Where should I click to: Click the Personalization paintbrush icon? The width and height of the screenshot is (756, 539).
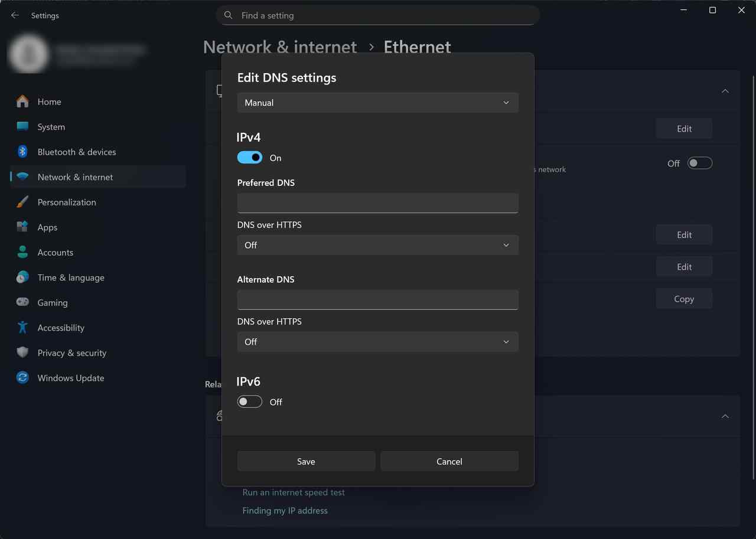(22, 202)
